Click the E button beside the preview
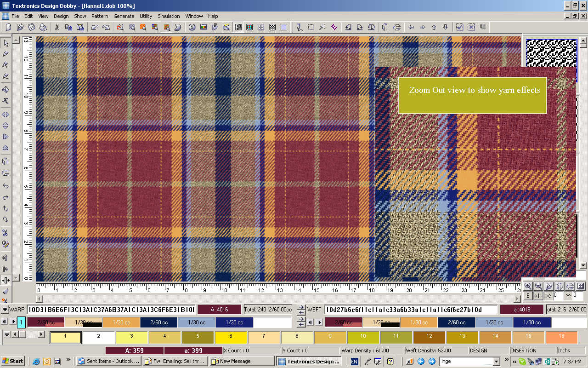This screenshot has height=368, width=588. point(528,296)
